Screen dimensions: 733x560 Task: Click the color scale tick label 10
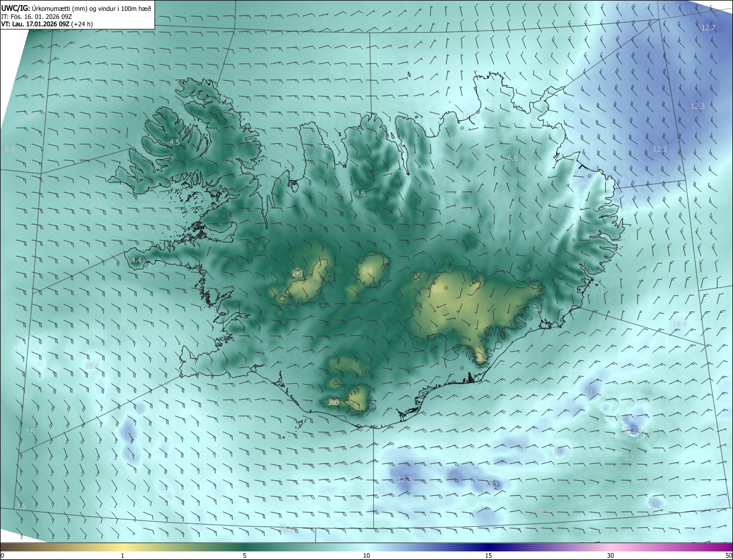point(366,555)
